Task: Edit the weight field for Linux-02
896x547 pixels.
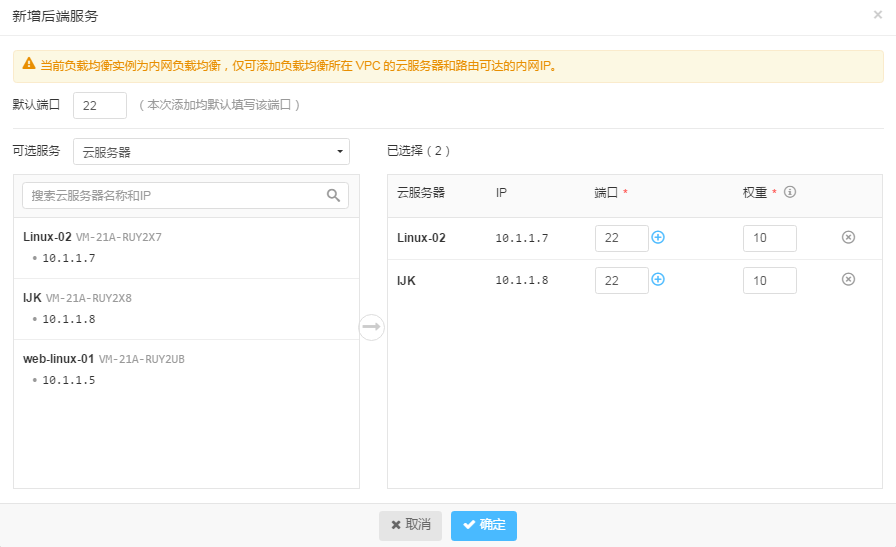Action: click(770, 238)
